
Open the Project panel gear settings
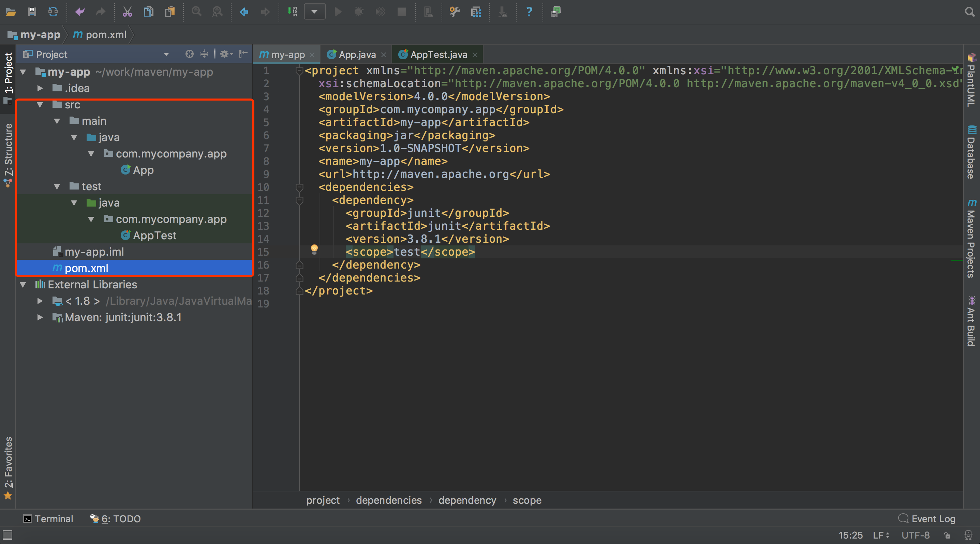coord(226,54)
